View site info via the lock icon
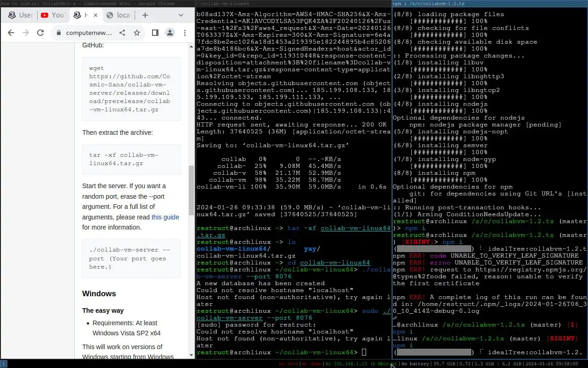This screenshot has width=588, height=368. [58, 33]
